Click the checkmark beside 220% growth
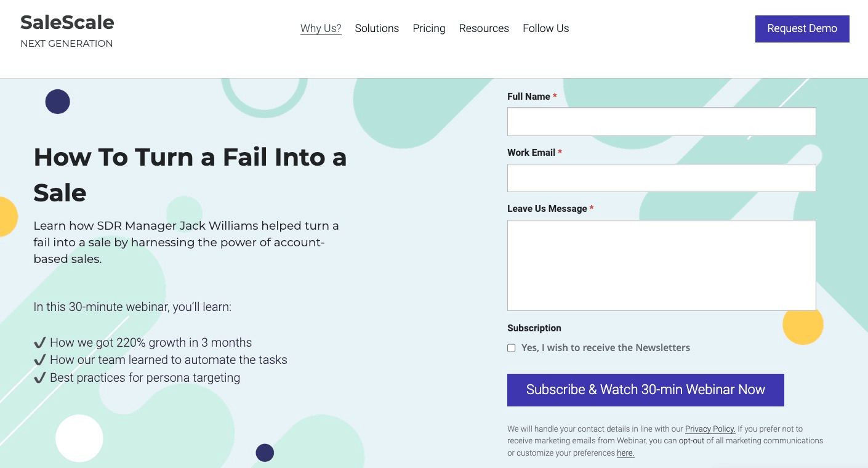This screenshot has width=868, height=468. click(40, 342)
